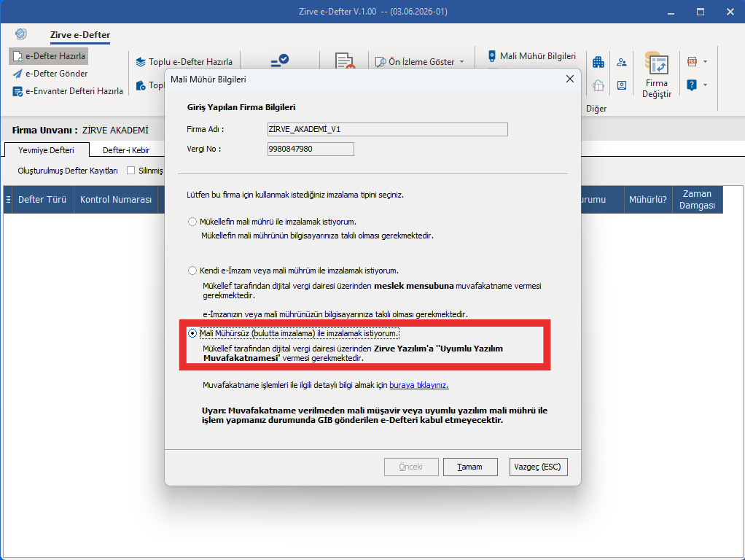Screen dimensions: 745x560
Task: Expand the help icon dropdown arrow
Action: click(x=705, y=85)
